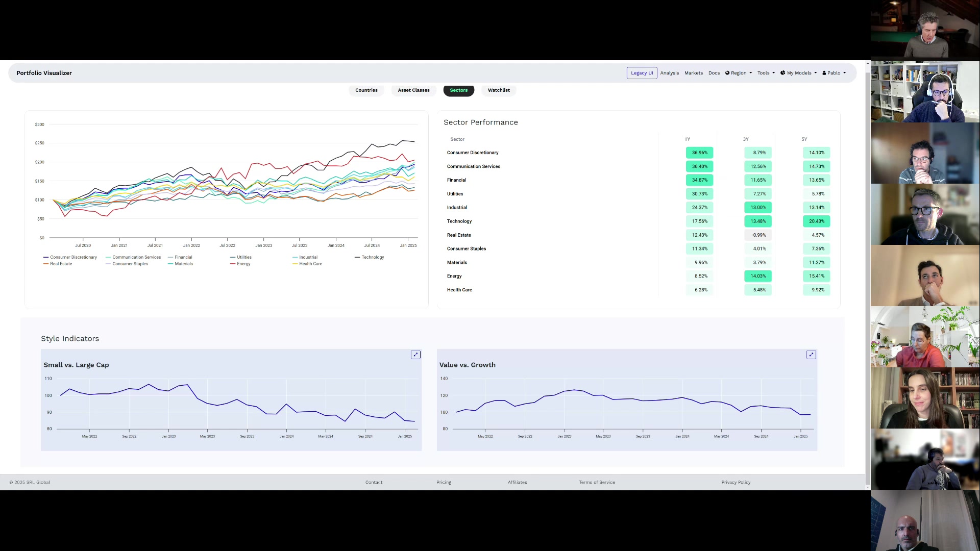Hide Consumer Discretionary line via legend
Viewport: 980px width, 551px height.
coord(73,257)
